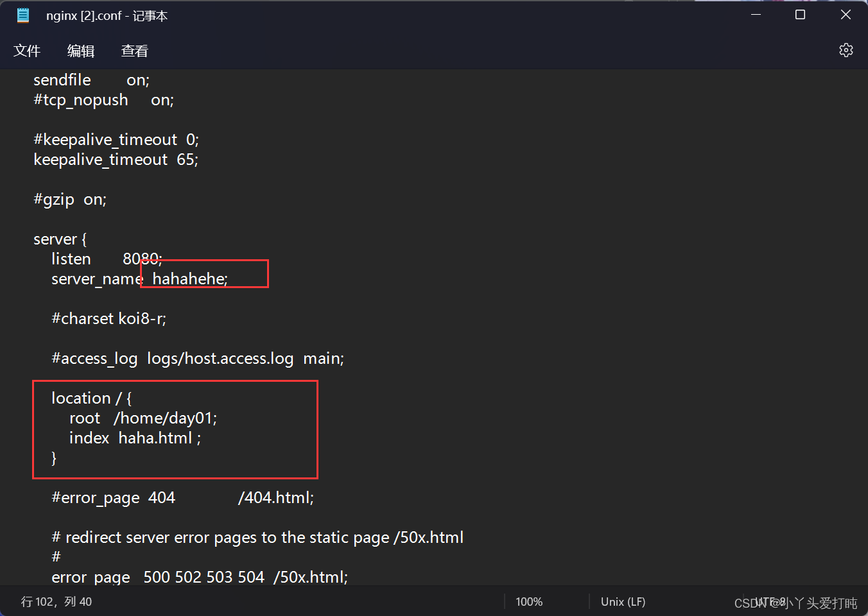The image size is (868, 616).
Task: Click the '#gzip on;' line
Action: pos(70,200)
